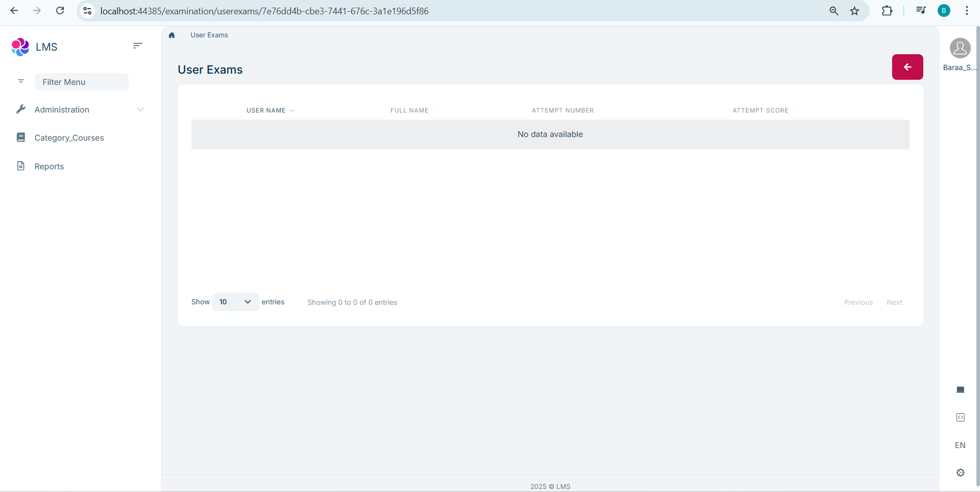Open the user profile avatar
This screenshot has width=980, height=492.
point(960,49)
